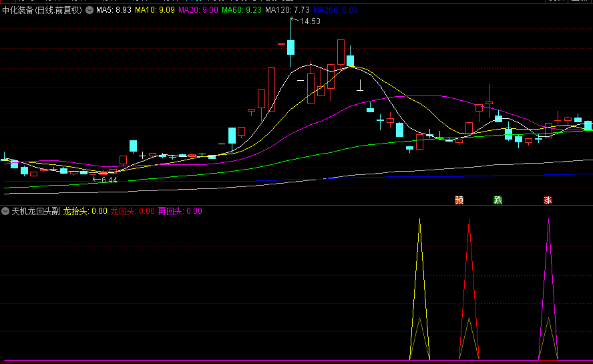Click the tallest cyan candlestick under 14.53
Image resolution: width=593 pixels, height=364 pixels.
click(x=290, y=47)
